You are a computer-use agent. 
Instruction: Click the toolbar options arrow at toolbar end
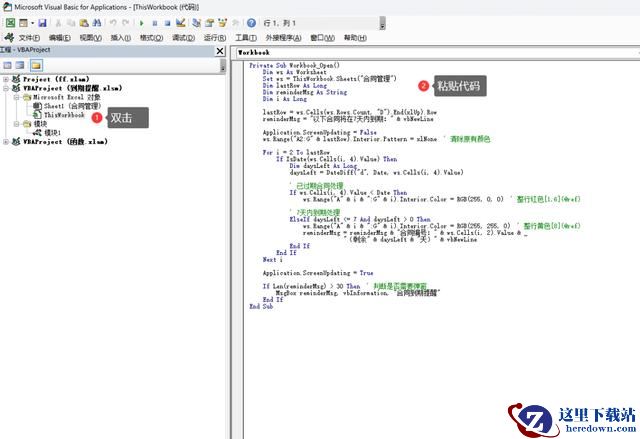[382, 23]
